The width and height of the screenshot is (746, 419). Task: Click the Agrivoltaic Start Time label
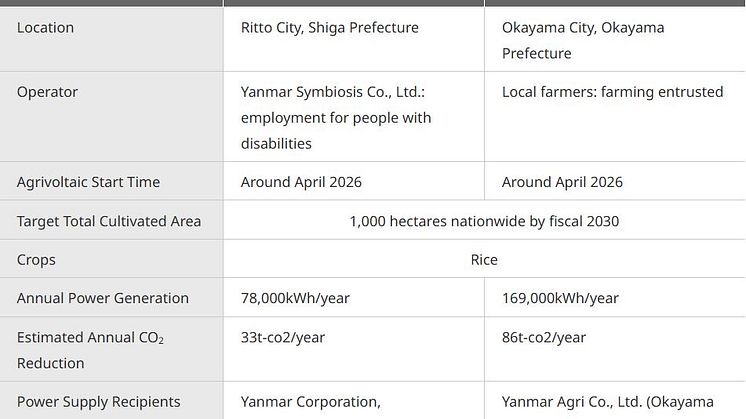point(88,182)
